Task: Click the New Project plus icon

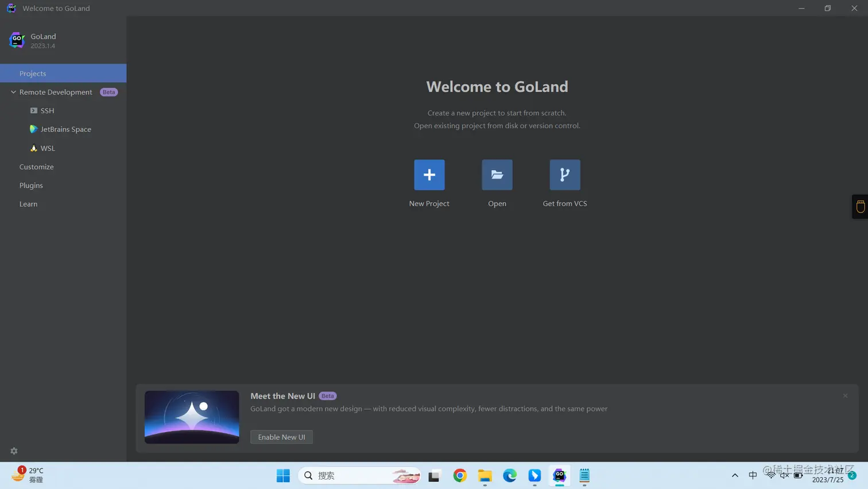Action: click(x=429, y=175)
